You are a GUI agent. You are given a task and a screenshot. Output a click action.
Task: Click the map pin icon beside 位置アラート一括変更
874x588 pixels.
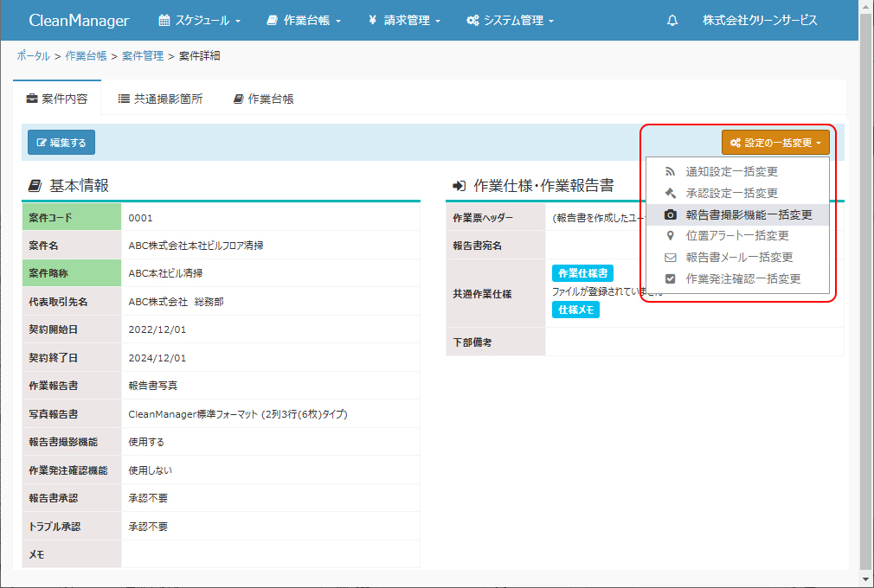(670, 235)
